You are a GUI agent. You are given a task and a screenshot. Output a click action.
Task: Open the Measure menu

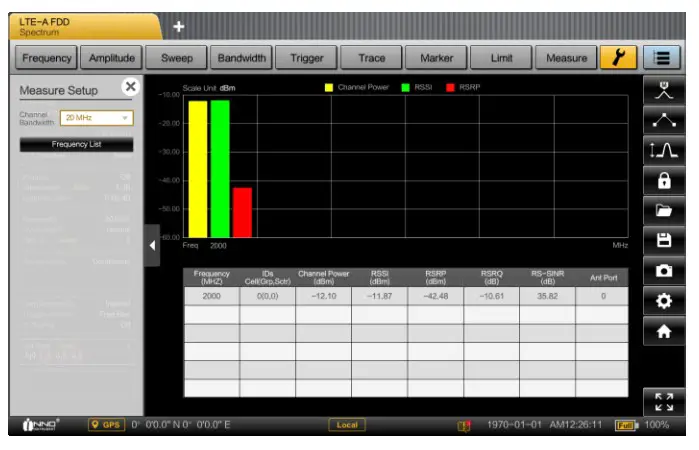click(x=566, y=58)
